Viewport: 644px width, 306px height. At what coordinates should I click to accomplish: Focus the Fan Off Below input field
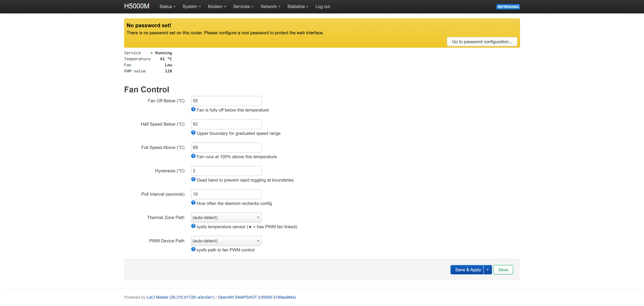coord(226,101)
